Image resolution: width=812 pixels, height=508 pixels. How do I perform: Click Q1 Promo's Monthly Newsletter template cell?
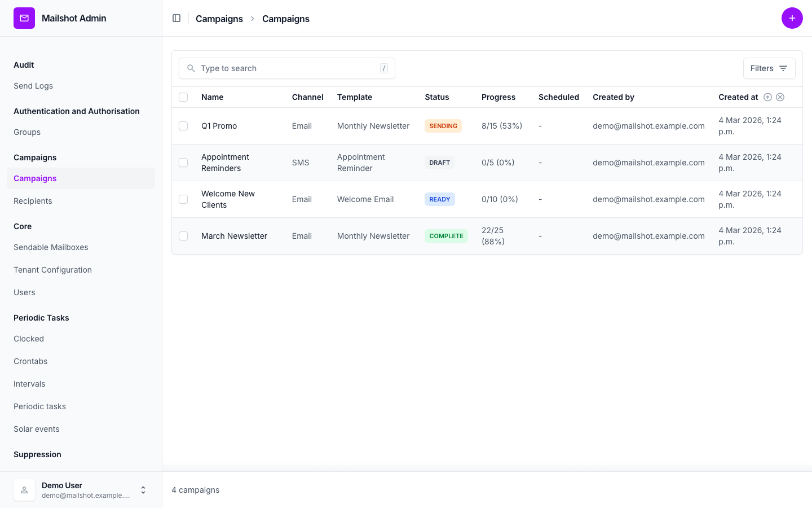pos(373,126)
